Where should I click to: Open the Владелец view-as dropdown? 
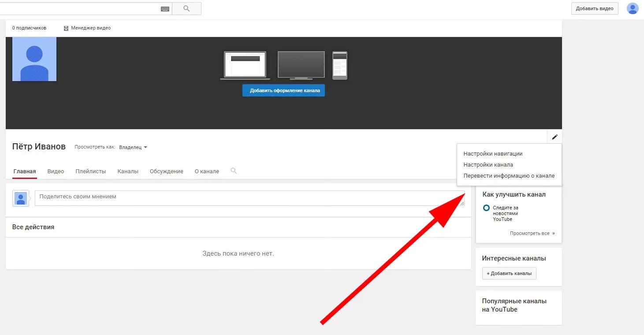pyautogui.click(x=133, y=147)
